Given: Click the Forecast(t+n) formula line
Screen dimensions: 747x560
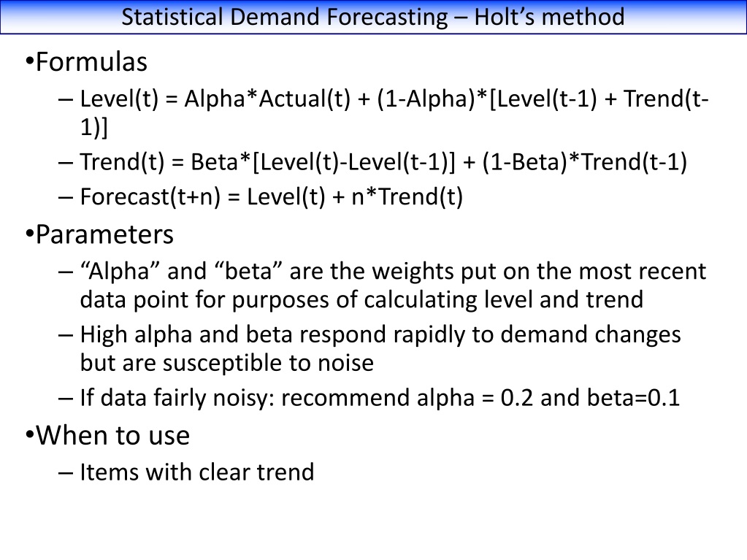Looking at the screenshot, I should [x=271, y=196].
